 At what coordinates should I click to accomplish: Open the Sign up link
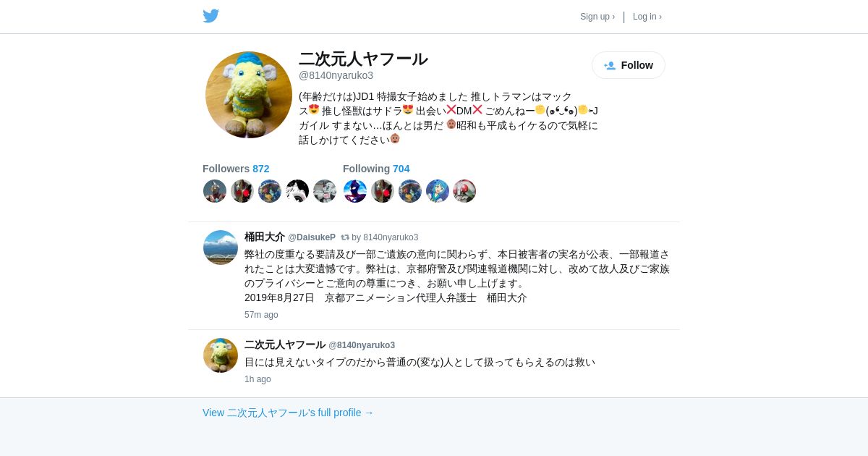click(x=597, y=17)
